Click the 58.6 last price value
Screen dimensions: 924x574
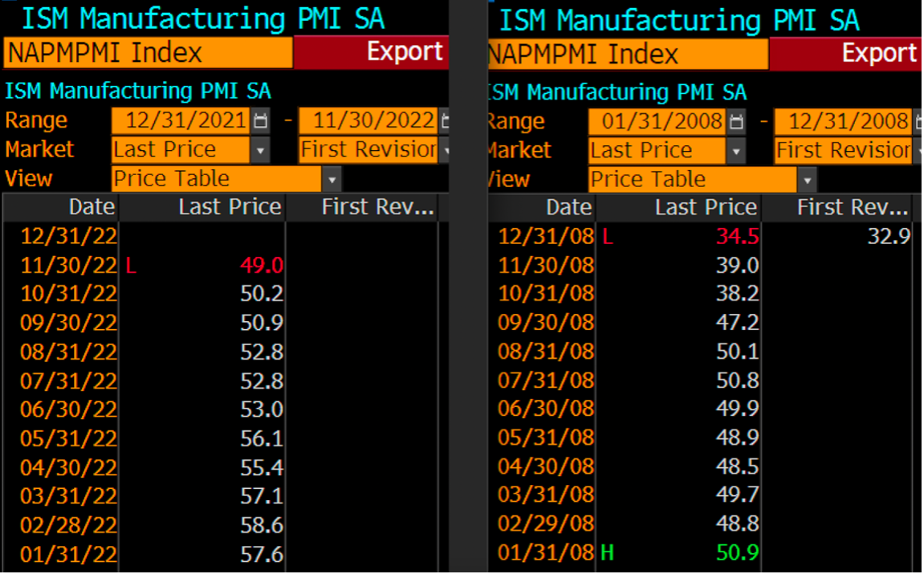coord(262,526)
